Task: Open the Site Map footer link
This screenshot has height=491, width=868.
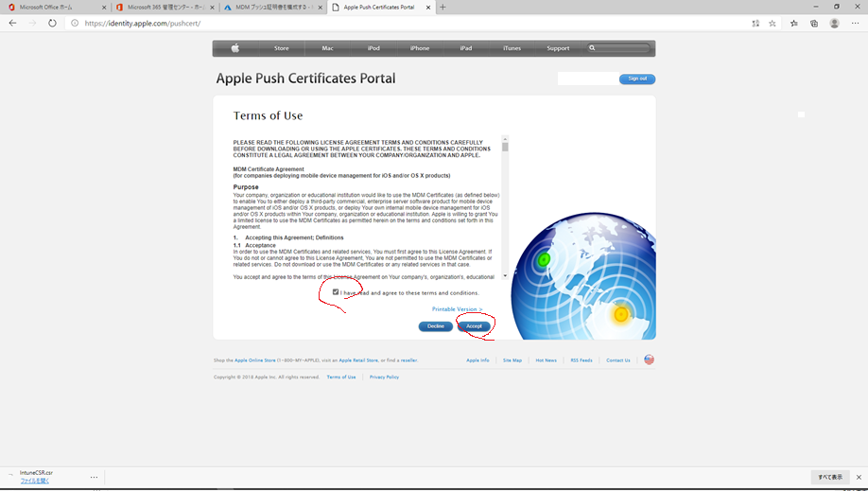Action: coord(512,360)
